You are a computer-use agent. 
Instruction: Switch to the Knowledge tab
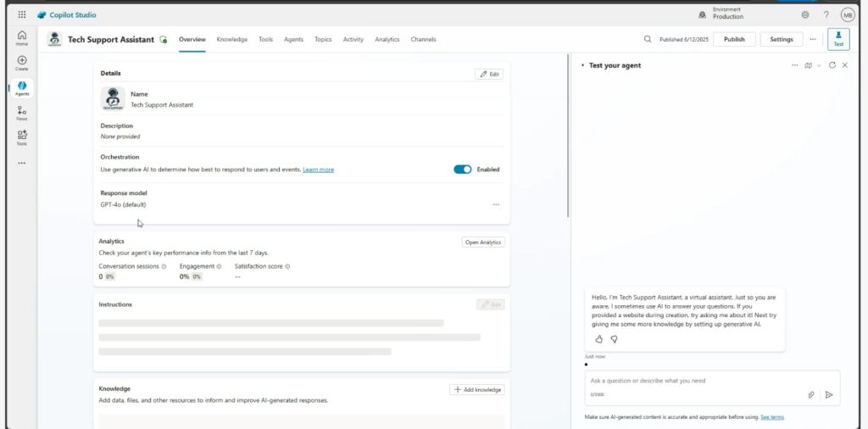pyautogui.click(x=232, y=39)
